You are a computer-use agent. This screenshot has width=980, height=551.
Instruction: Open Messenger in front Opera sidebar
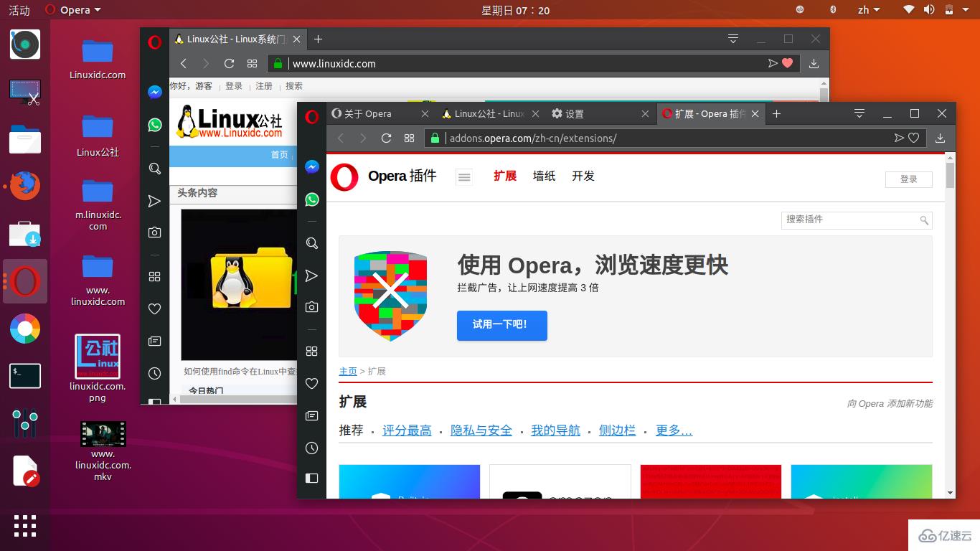click(311, 166)
